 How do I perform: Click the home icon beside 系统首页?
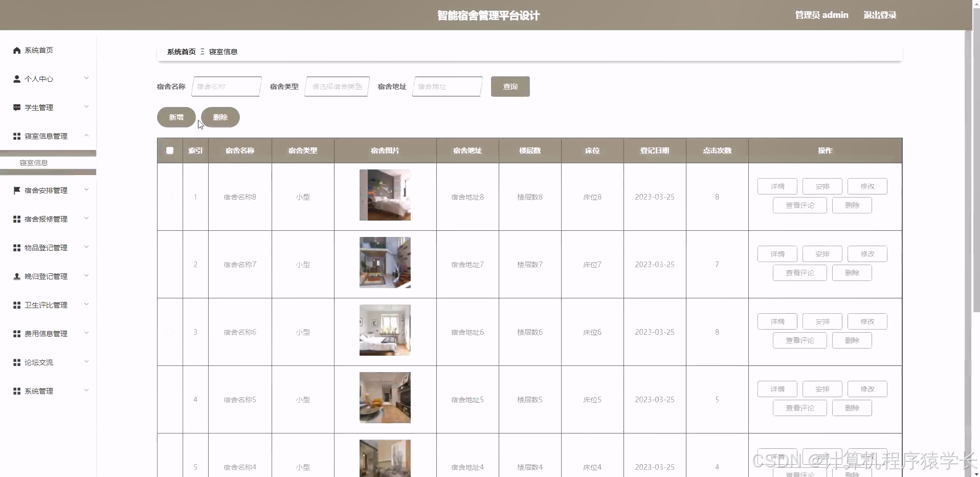click(x=17, y=50)
